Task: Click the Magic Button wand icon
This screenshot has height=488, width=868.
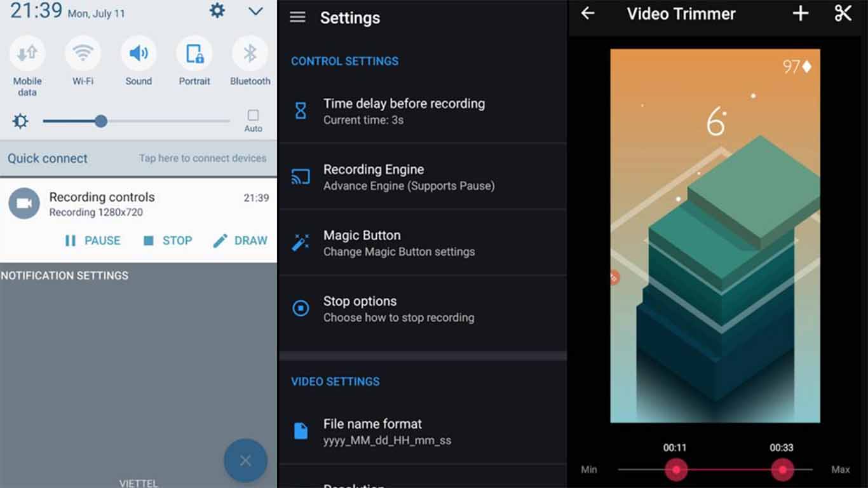Action: [x=300, y=241]
